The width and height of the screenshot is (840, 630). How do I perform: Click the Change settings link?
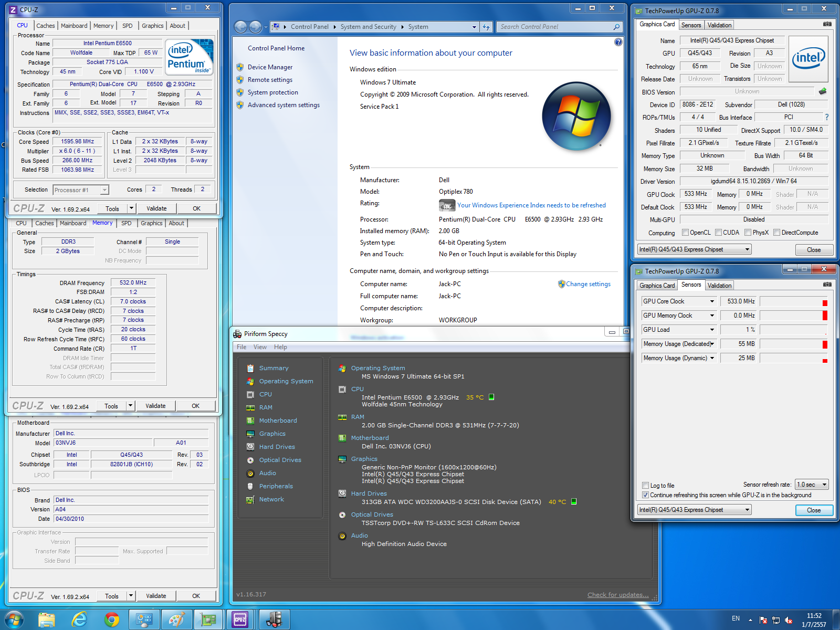coord(588,284)
